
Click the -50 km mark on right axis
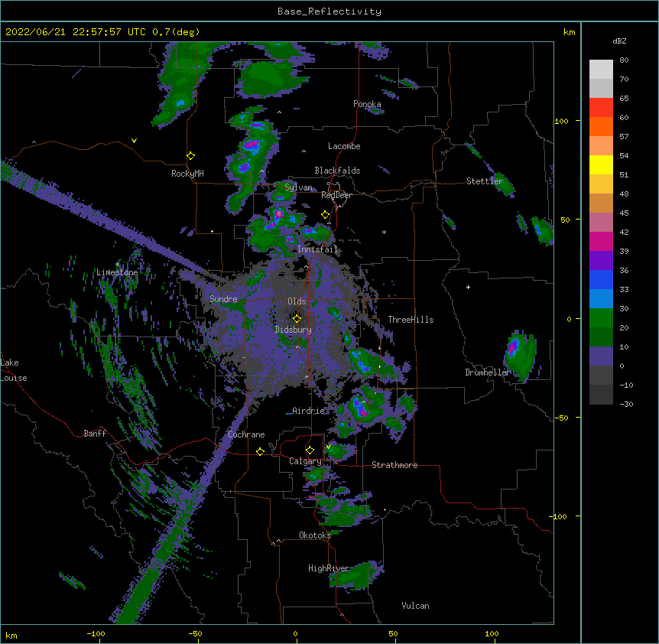(561, 418)
